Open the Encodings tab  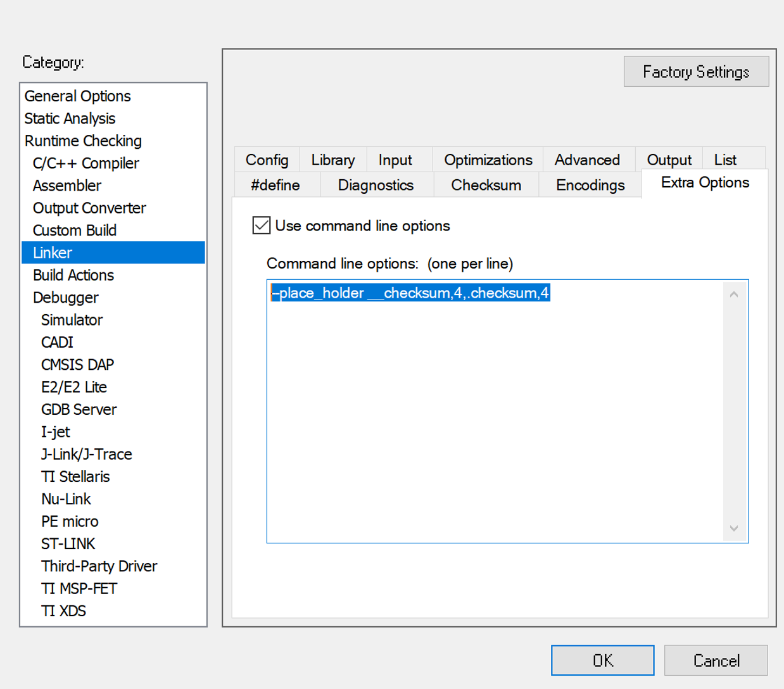tap(589, 185)
